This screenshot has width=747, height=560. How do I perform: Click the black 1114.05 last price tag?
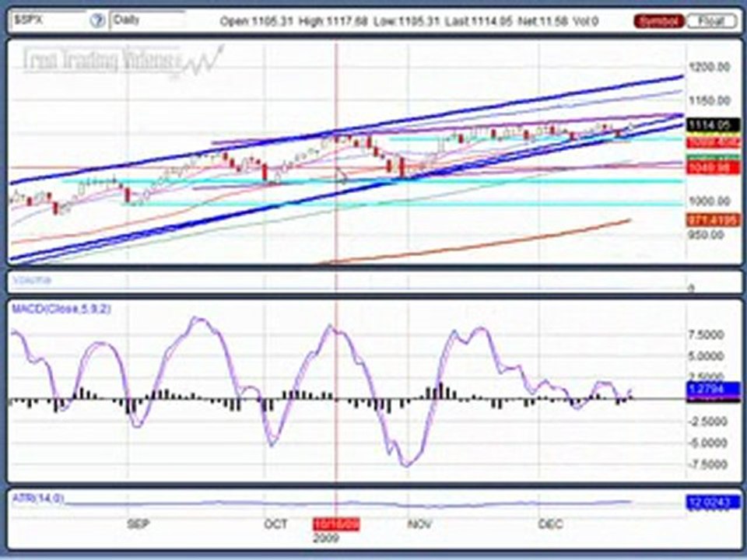coord(713,124)
